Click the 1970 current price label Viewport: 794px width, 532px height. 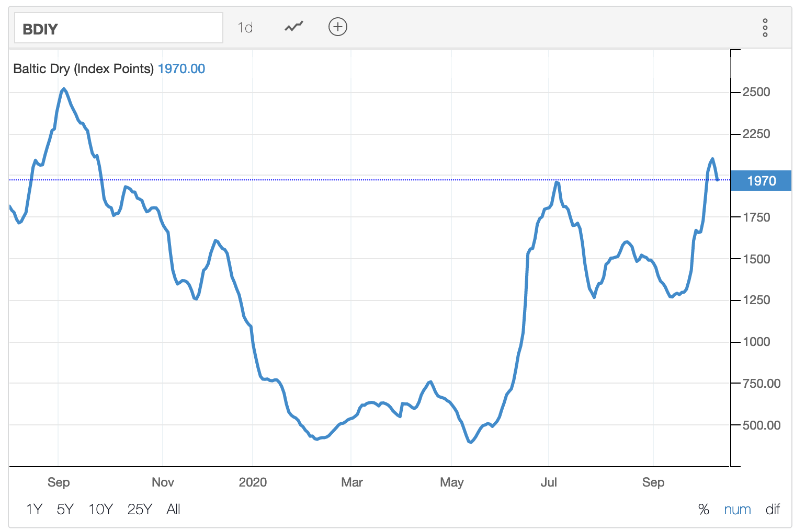[x=761, y=181]
